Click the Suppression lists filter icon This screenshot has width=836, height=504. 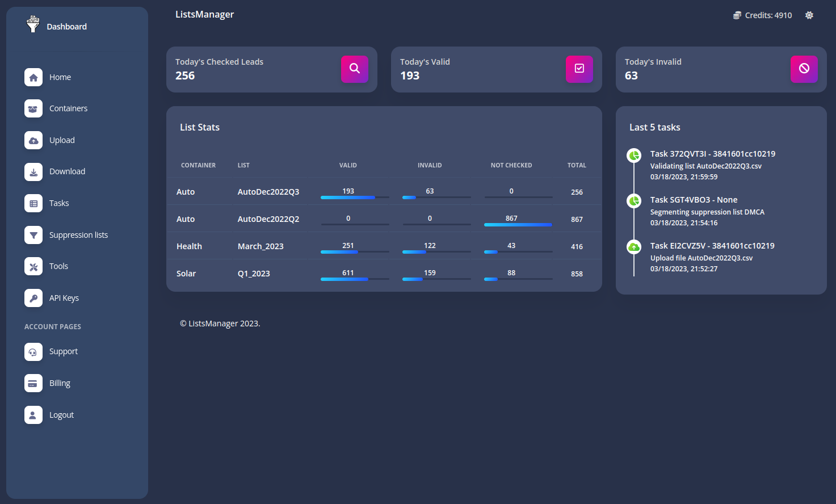point(33,235)
